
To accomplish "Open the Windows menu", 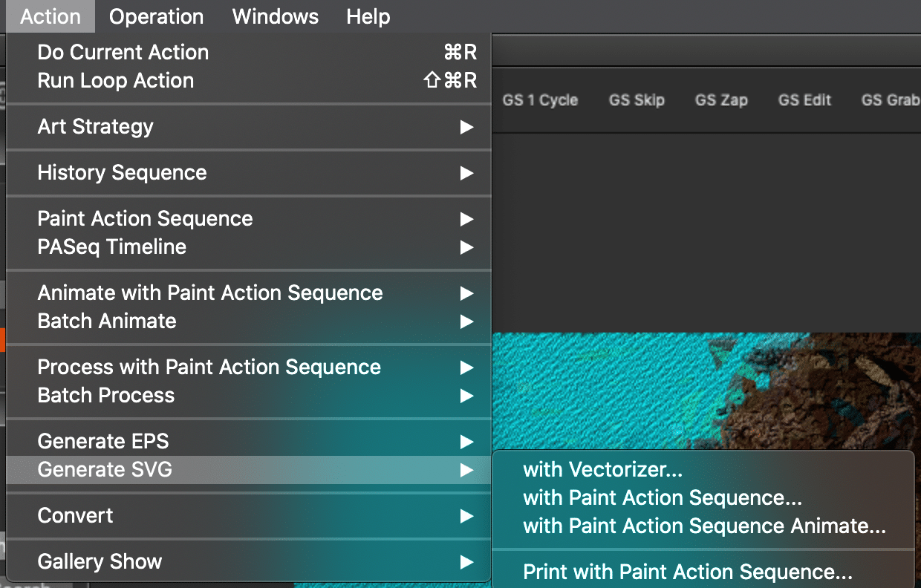I will [x=276, y=16].
